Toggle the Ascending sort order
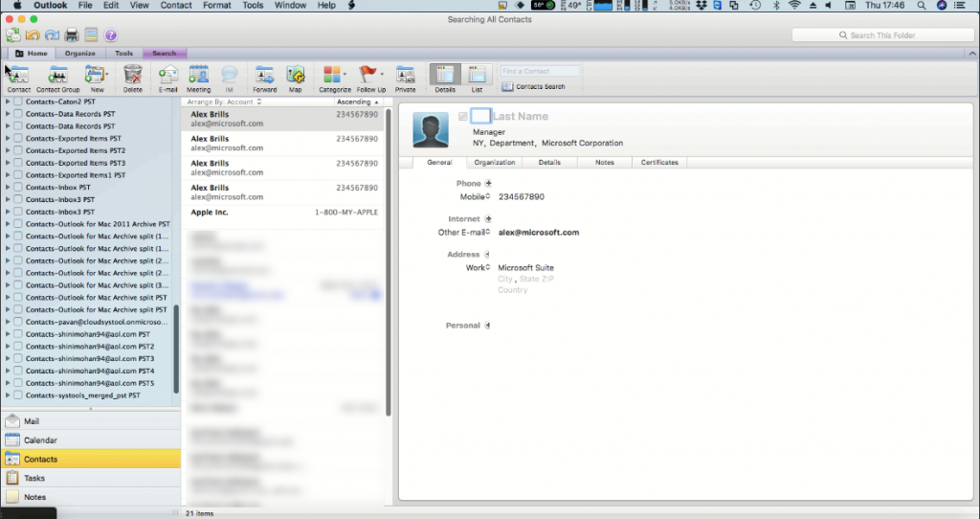 click(x=358, y=102)
